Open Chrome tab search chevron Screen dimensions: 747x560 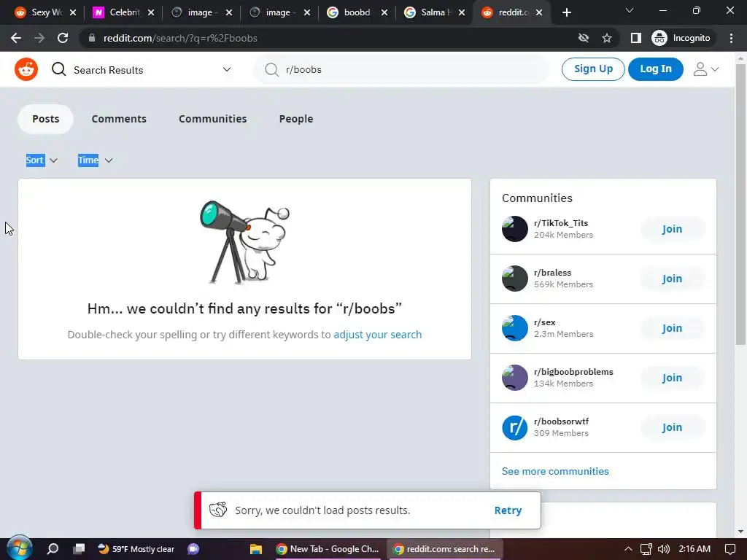630,10
